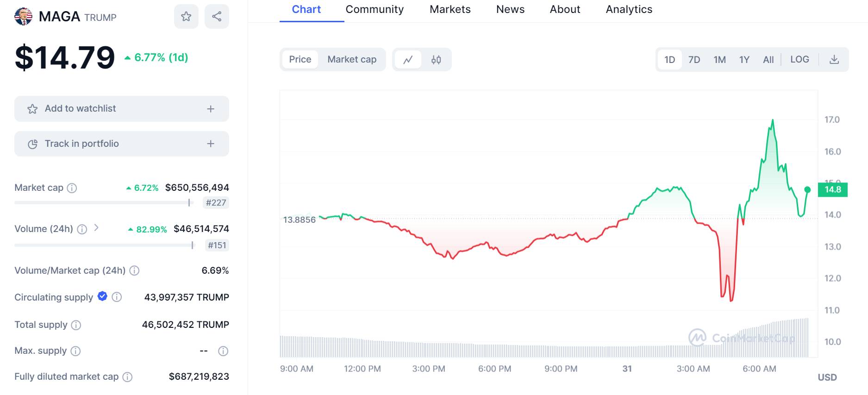Click the Max. supply info icon
Screen dimensions: 868x395
tap(75, 351)
